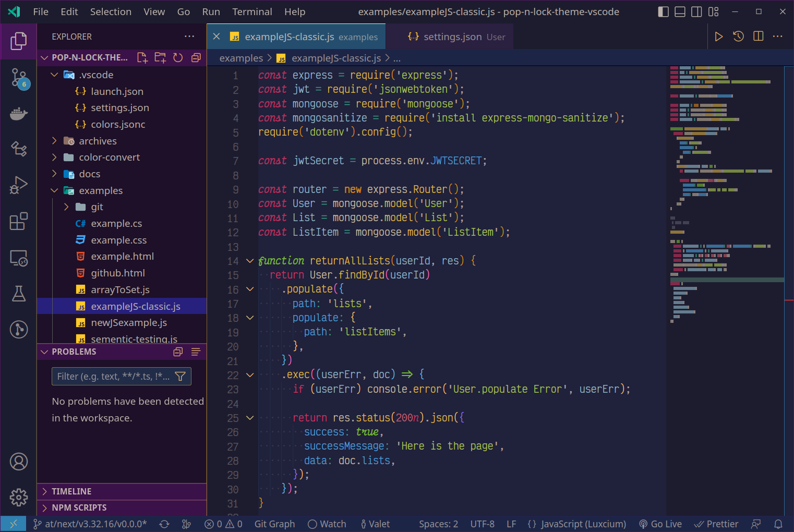
Task: Expand the git folder
Action: pos(66,207)
